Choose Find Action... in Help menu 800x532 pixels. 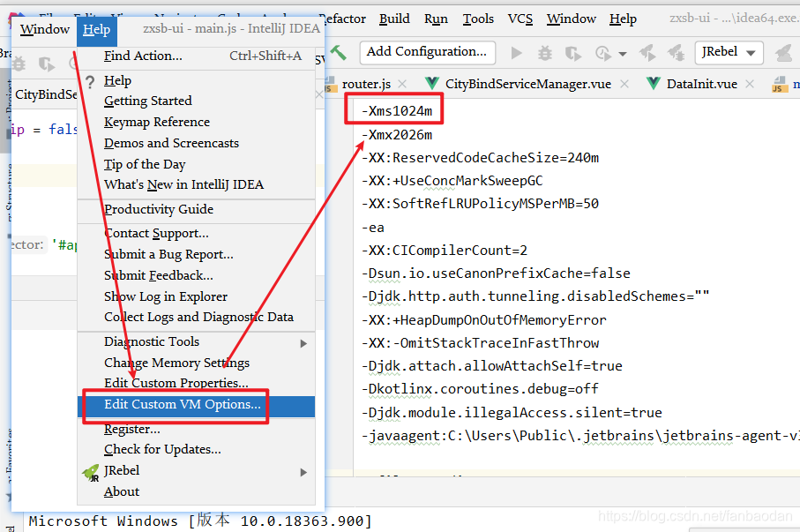[197, 56]
